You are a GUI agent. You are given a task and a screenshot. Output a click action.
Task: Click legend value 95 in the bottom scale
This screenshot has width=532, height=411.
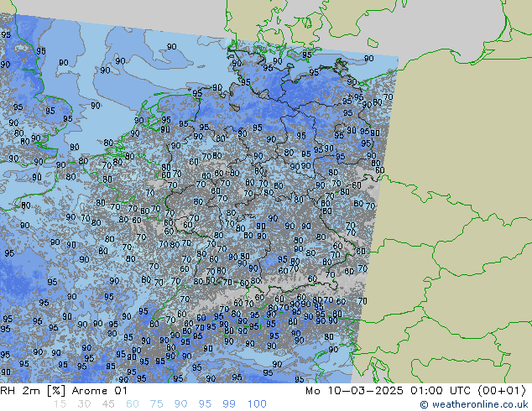coord(205,404)
